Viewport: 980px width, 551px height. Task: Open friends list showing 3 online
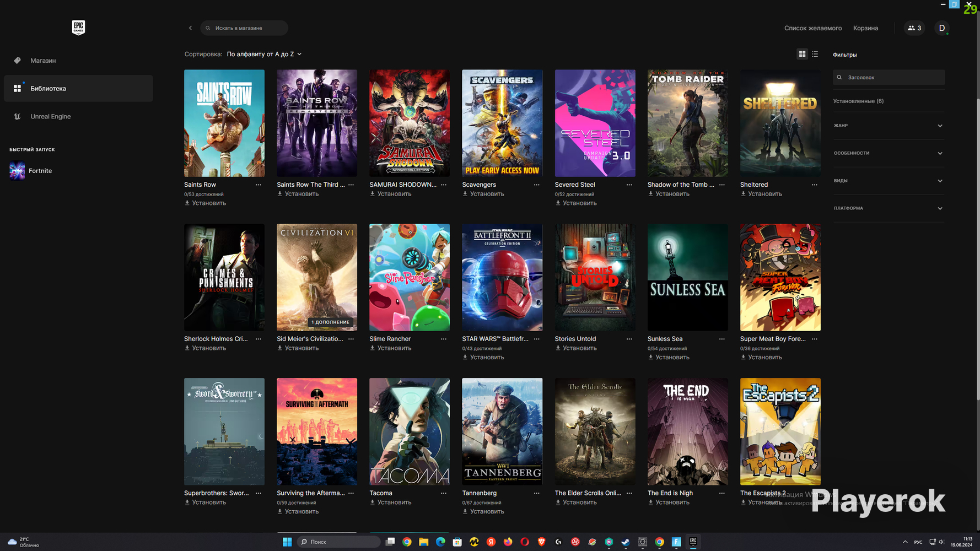914,28
